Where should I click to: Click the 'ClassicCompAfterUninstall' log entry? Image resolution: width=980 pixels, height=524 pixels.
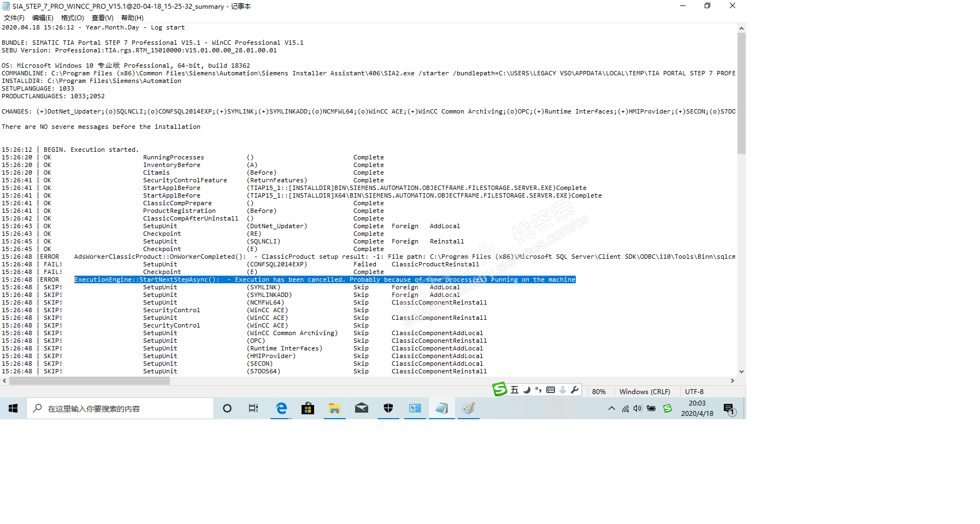(x=191, y=218)
